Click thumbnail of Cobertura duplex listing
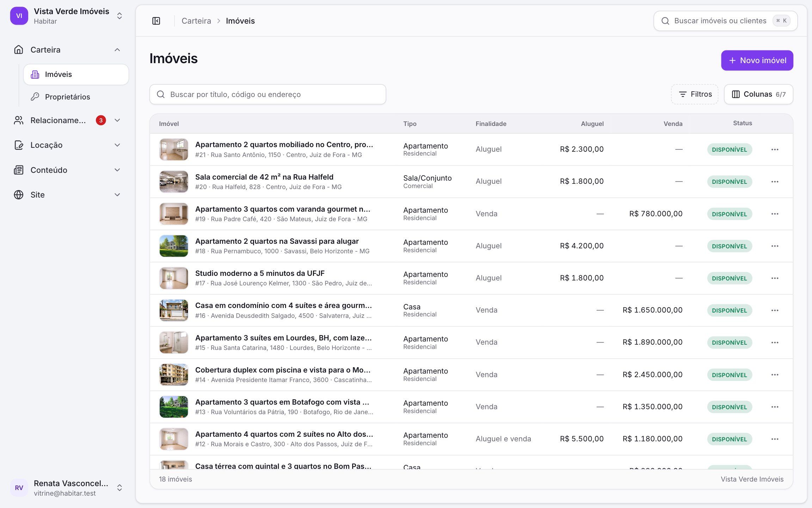Screen dimensions: 812x508 (174, 375)
